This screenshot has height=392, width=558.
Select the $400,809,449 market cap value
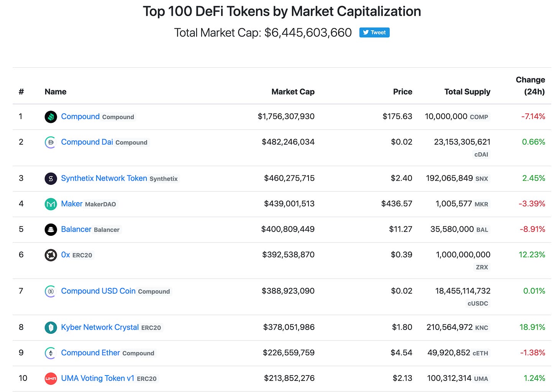tap(288, 229)
